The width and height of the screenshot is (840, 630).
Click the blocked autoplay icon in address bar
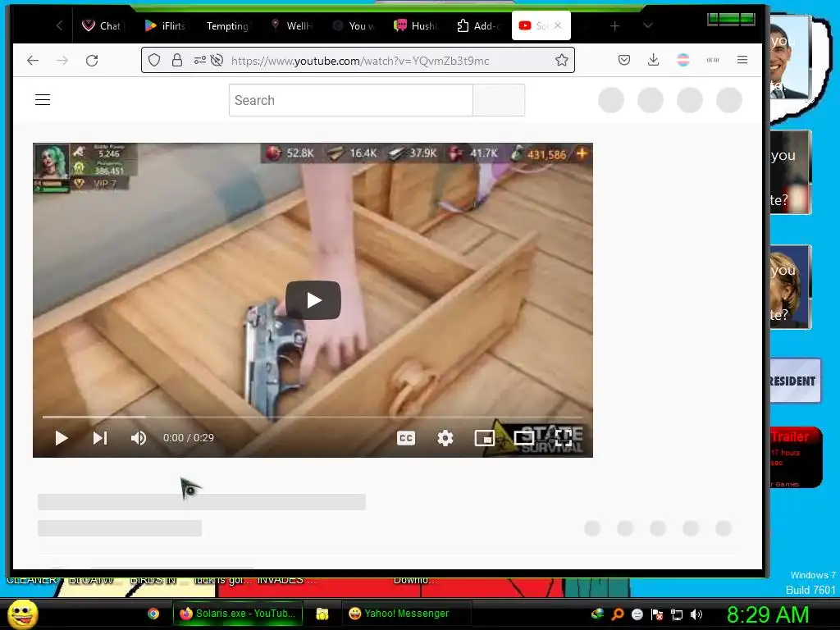click(x=217, y=61)
